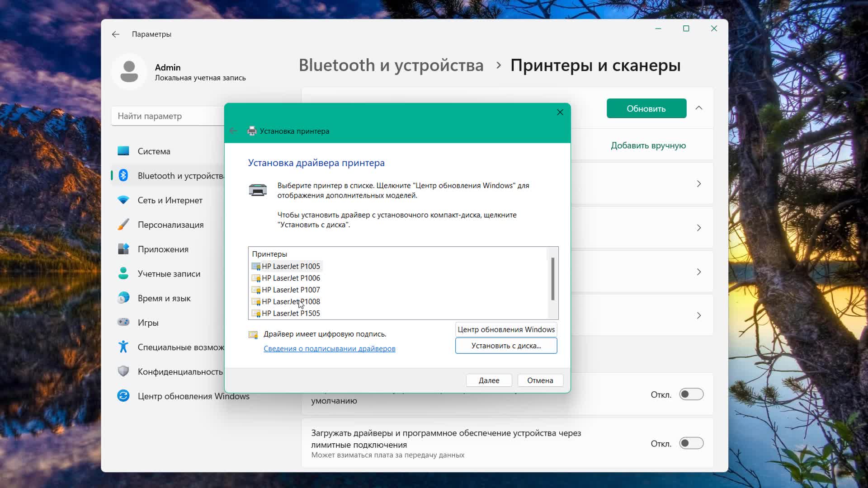Open the Игры settings section
Image resolution: width=868 pixels, height=488 pixels.
(x=147, y=322)
